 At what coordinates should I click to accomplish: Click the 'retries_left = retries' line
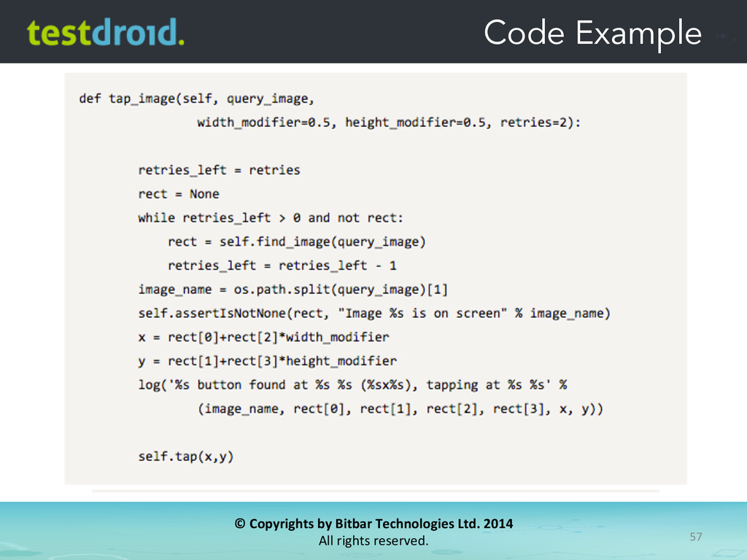219,171
